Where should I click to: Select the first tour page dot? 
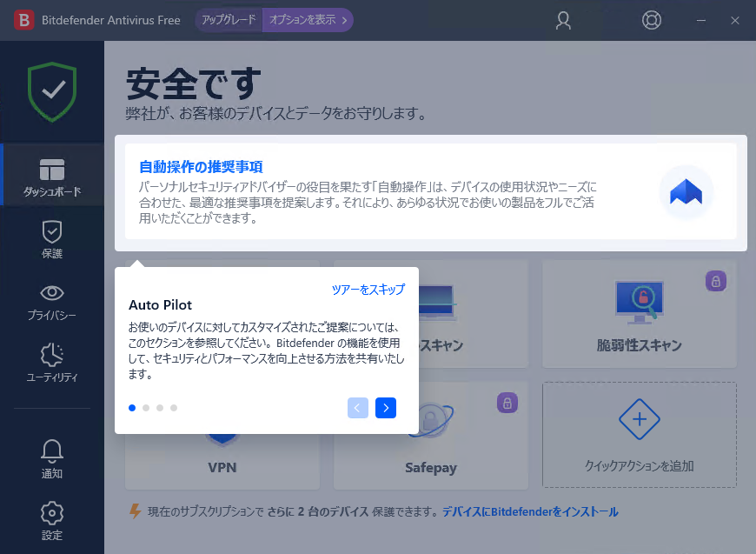pyautogui.click(x=132, y=408)
